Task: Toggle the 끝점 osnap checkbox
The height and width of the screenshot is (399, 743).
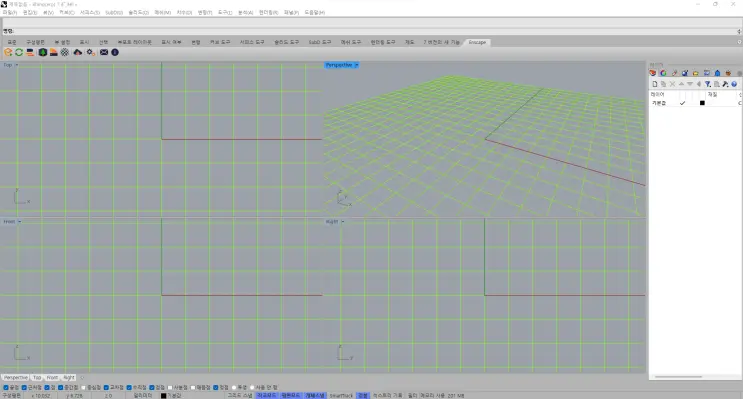Action: tap(6, 388)
